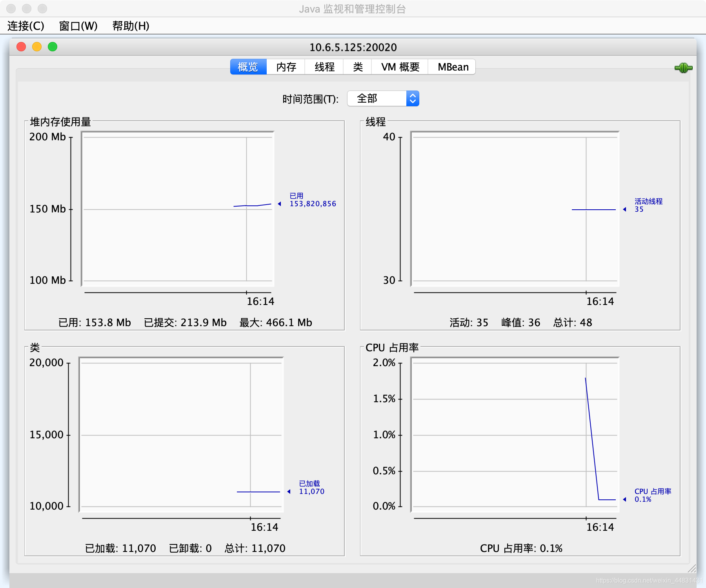This screenshot has width=706, height=588.
Task: Click the 活动线程 35 legend label
Action: (648, 205)
